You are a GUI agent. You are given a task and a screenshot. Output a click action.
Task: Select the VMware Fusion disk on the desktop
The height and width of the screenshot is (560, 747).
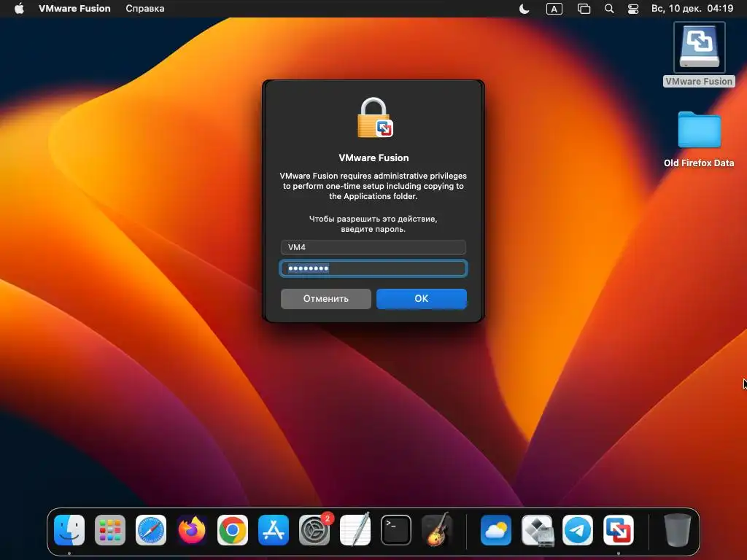[x=699, y=54]
